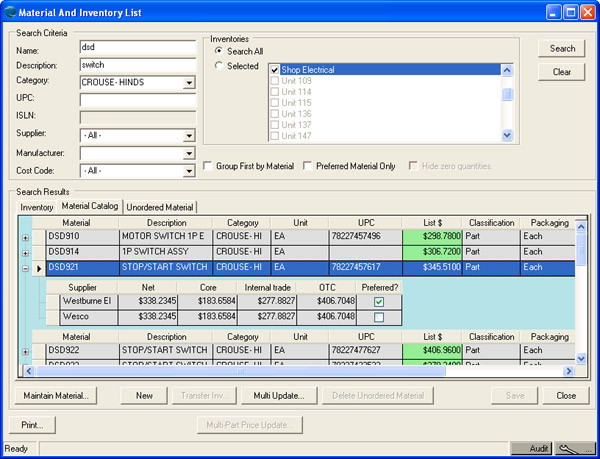Open the Unordered Material tab
This screenshot has height=459, width=600.
point(161,207)
